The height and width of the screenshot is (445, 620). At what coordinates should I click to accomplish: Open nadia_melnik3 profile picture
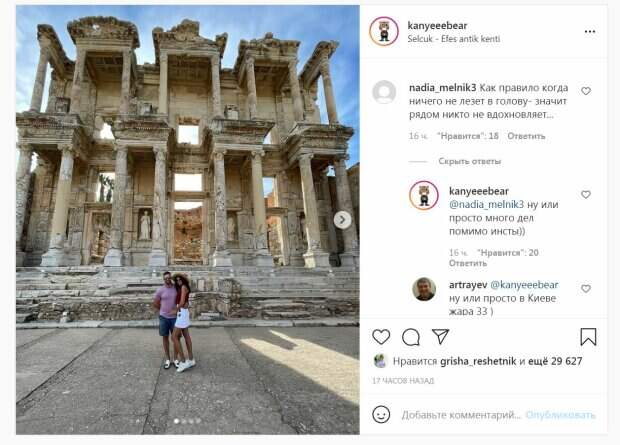(384, 92)
